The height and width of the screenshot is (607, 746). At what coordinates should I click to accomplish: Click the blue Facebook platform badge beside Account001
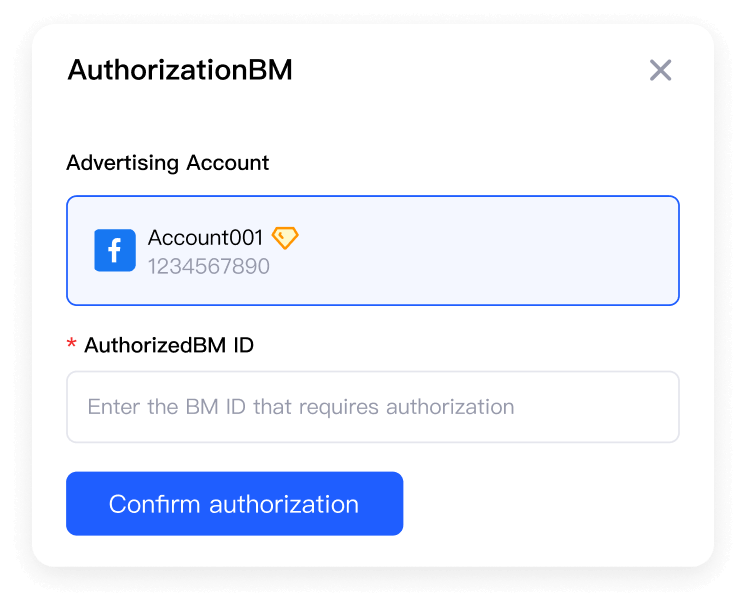coord(115,250)
